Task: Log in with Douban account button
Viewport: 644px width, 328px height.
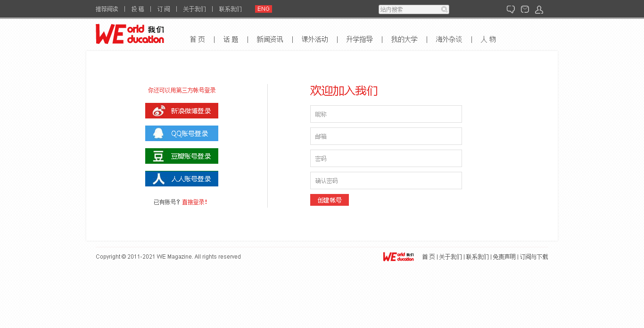Action: (x=182, y=156)
